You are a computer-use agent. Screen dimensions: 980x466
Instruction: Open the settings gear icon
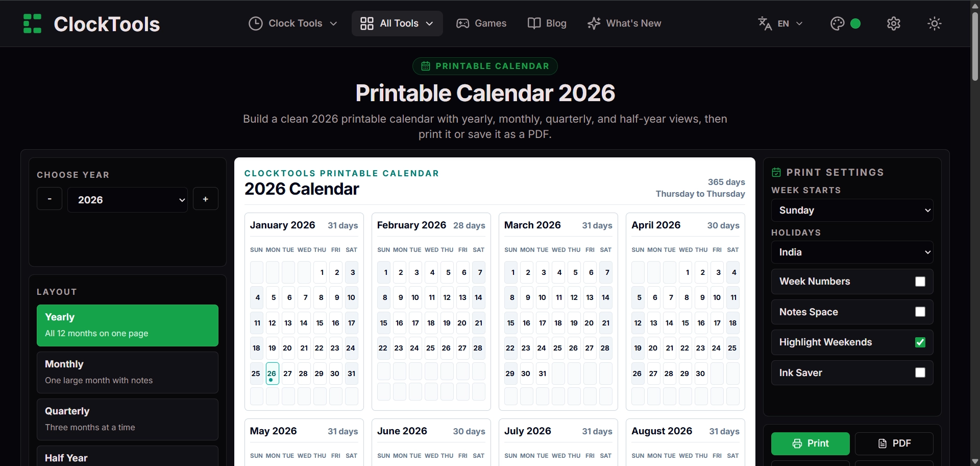point(894,24)
